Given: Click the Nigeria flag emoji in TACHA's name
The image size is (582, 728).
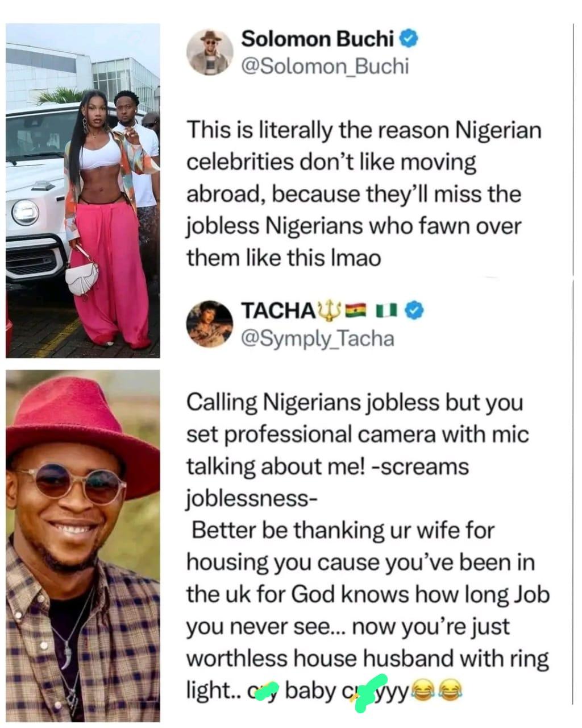Looking at the screenshot, I should [387, 309].
